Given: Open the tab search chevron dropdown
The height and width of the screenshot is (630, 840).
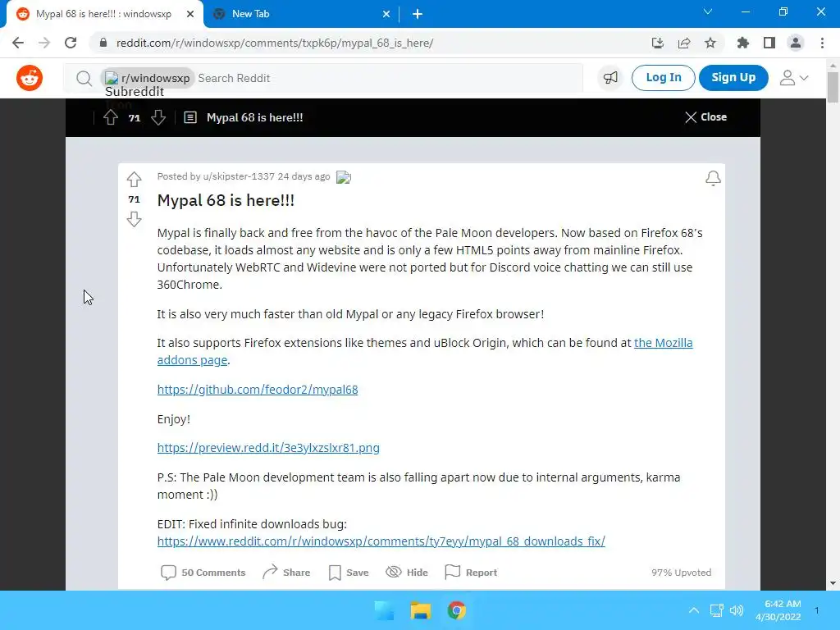Looking at the screenshot, I should [708, 11].
